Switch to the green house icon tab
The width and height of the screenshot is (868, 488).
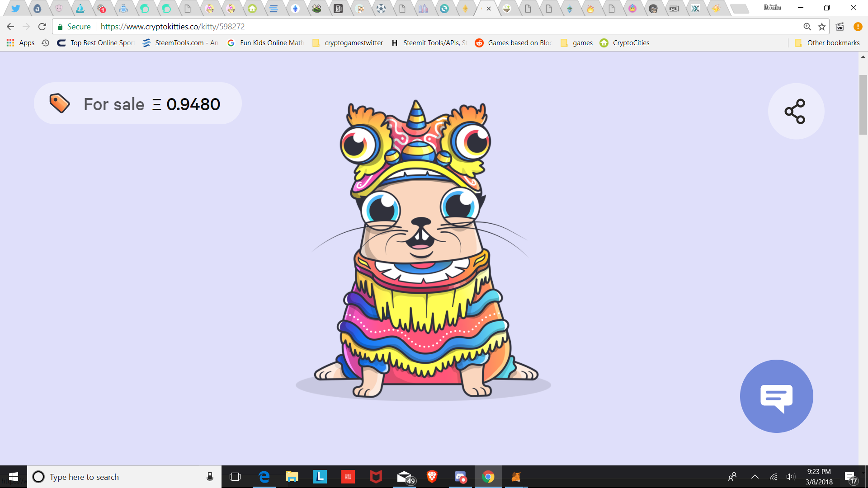[x=252, y=8]
